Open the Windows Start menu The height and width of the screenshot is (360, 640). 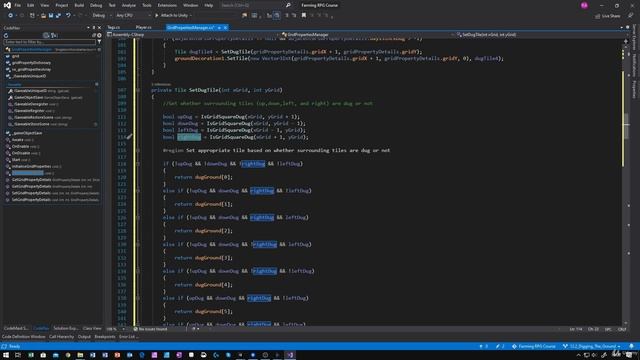click(5, 355)
